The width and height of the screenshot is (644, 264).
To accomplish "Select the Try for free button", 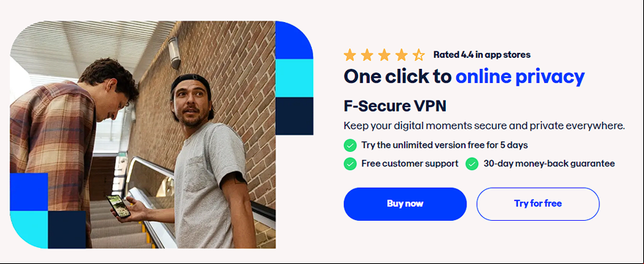I will coord(538,204).
